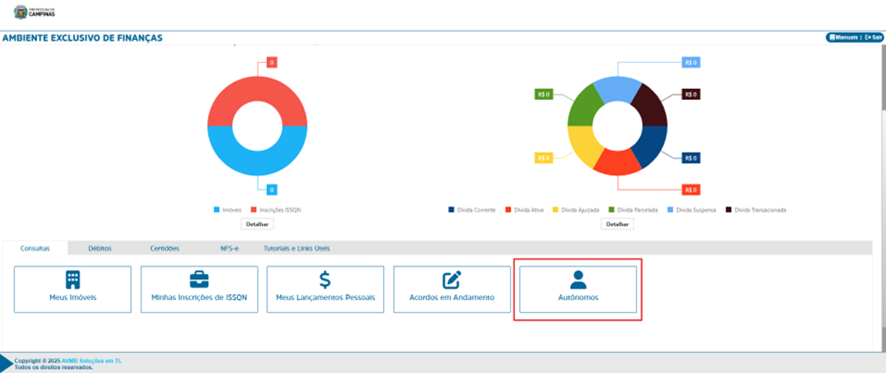Open Acordos em Andamento edit-icon card
Screen dimensions: 886x373
452,289
